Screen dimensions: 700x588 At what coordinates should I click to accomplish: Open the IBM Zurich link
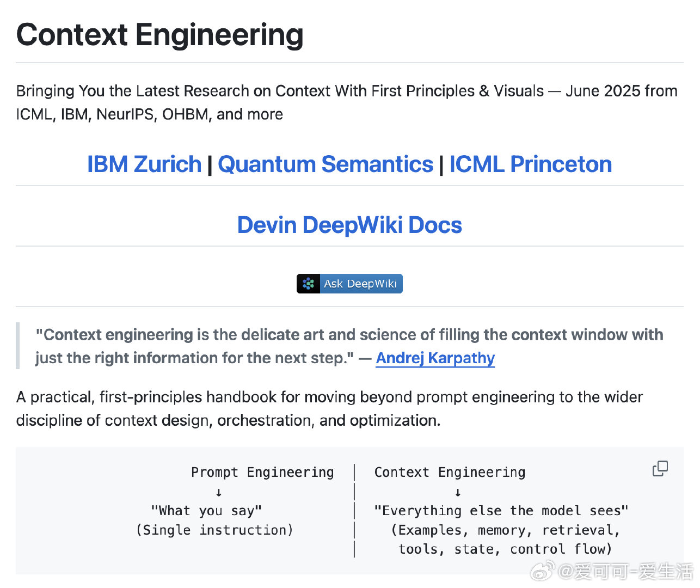pyautogui.click(x=144, y=164)
